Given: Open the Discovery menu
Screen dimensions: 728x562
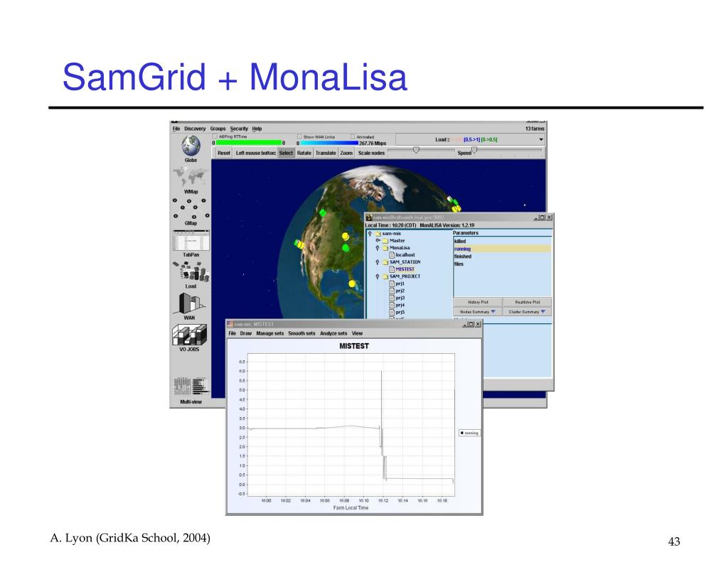Looking at the screenshot, I should coord(195,129).
